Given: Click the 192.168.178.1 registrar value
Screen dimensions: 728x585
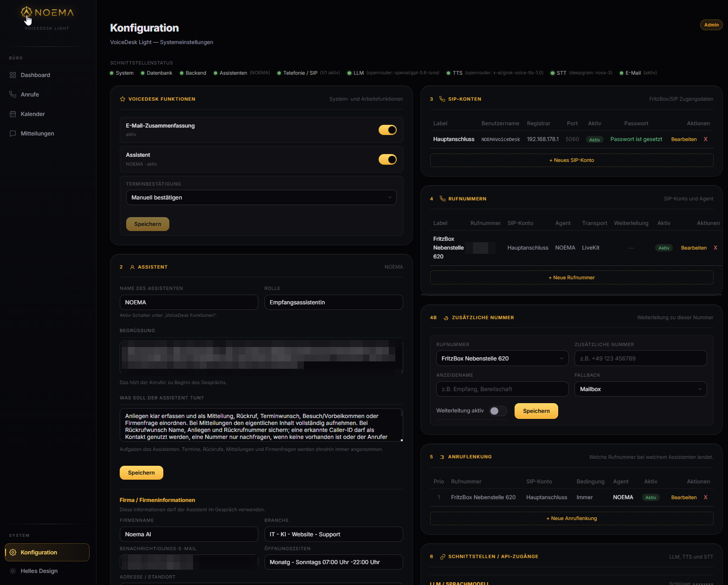Looking at the screenshot, I should [x=543, y=140].
